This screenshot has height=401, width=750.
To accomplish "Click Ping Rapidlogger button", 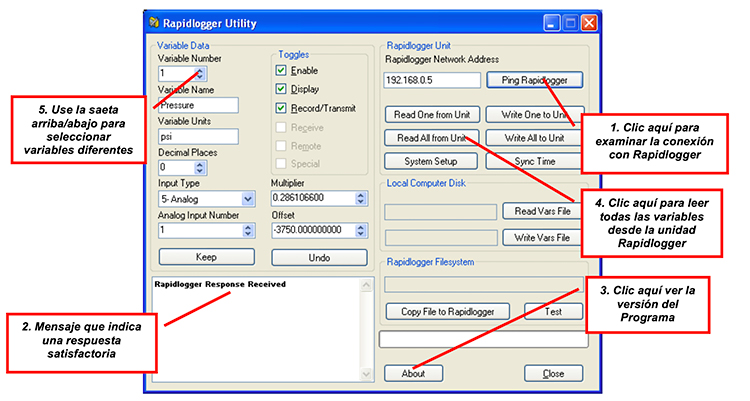I will pos(535,80).
